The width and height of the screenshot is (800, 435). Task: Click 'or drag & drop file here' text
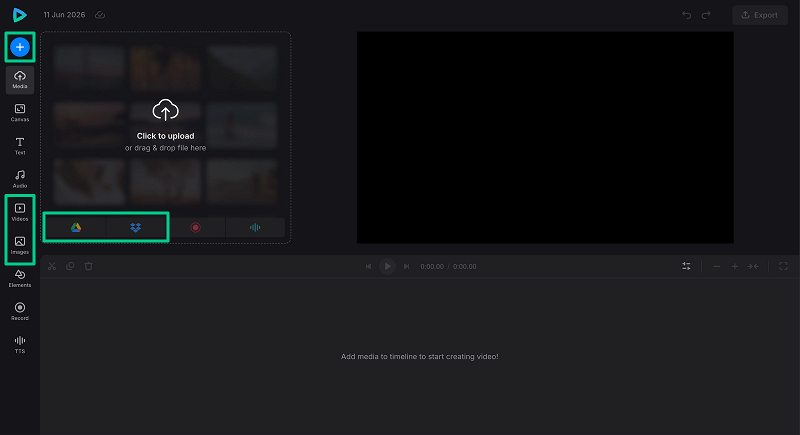point(165,148)
